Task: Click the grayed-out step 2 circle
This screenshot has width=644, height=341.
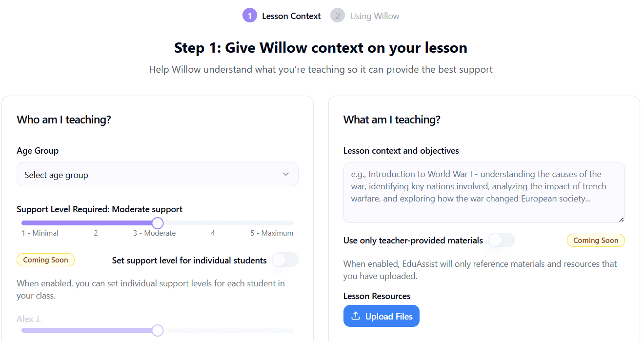Action: click(338, 15)
